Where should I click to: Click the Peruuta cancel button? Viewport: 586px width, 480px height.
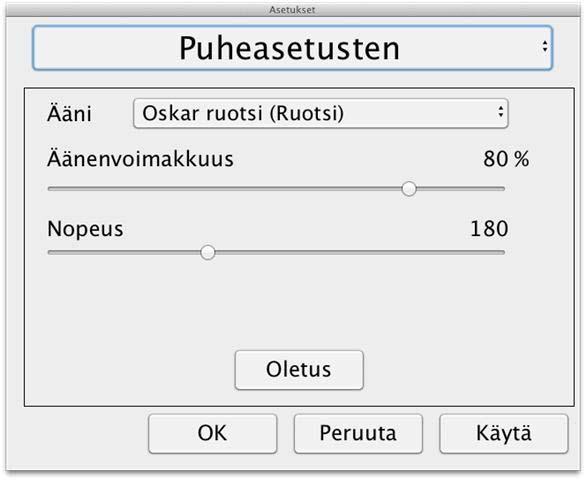pyautogui.click(x=358, y=434)
